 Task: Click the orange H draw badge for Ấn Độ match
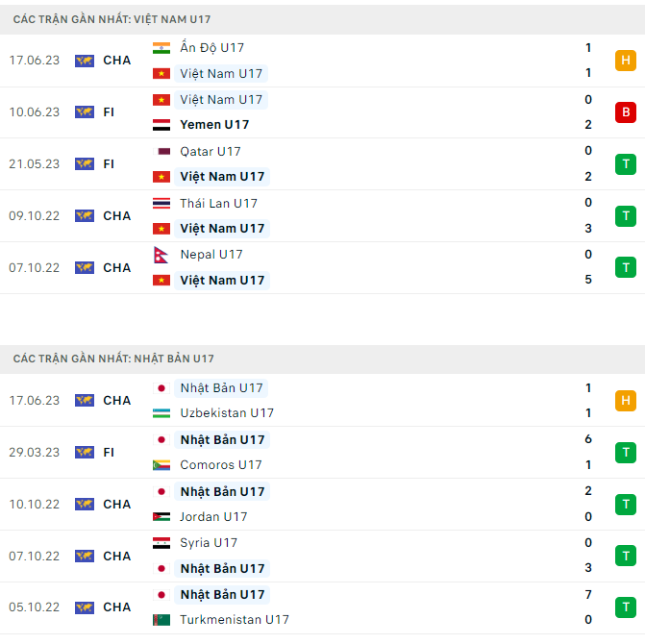(626, 61)
